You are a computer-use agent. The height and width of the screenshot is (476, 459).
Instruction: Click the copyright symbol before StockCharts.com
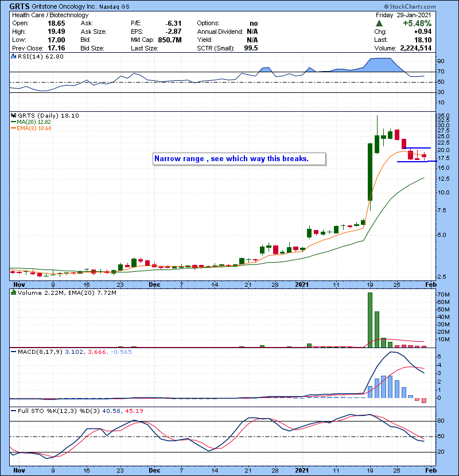(386, 7)
